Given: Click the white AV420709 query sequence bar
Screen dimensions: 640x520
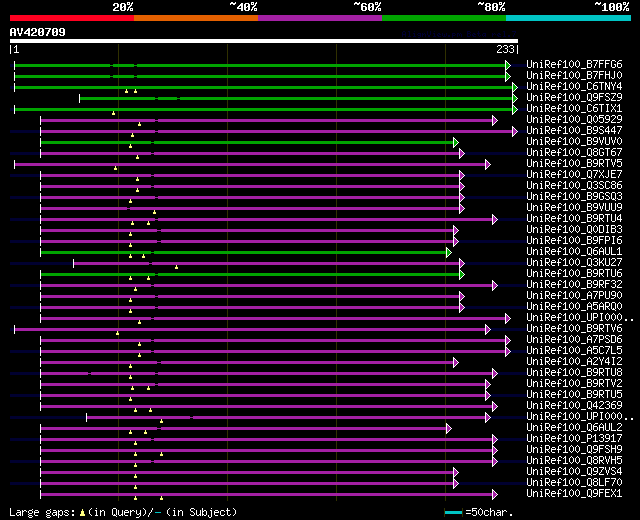Looking at the screenshot, I should pyautogui.click(x=264, y=41).
